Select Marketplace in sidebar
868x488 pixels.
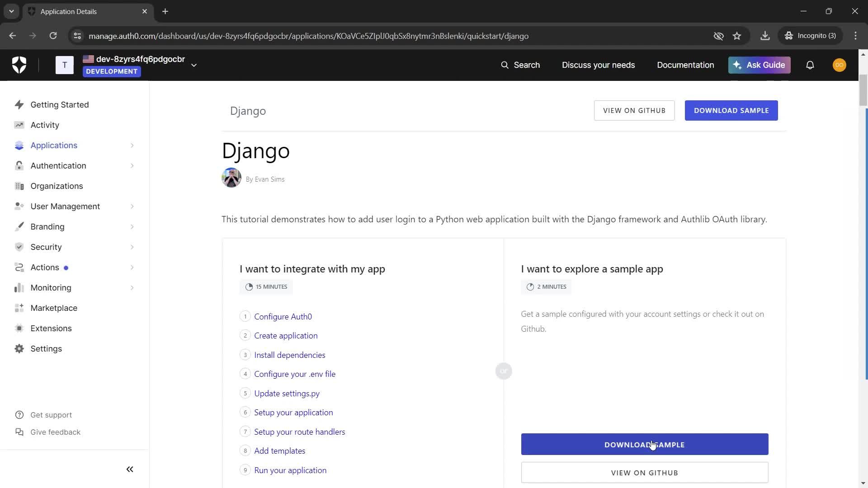coord(54,308)
